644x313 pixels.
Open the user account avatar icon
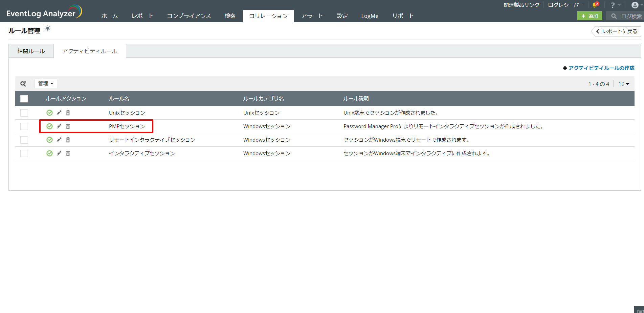tap(635, 5)
